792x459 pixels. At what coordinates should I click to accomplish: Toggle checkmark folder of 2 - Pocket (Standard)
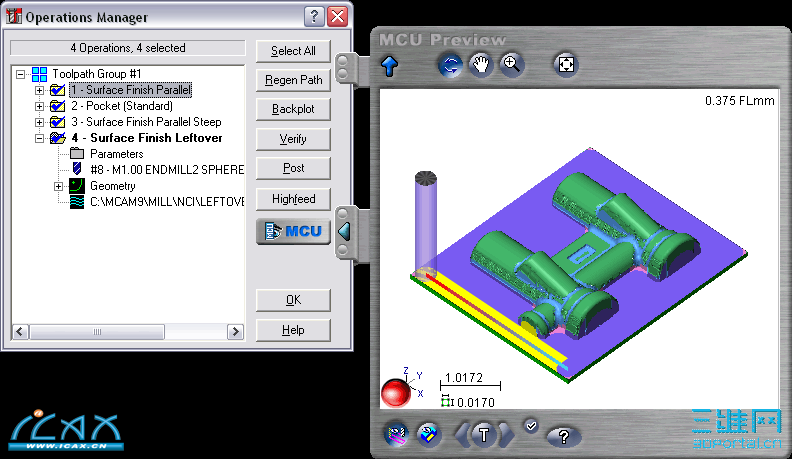click(x=58, y=106)
